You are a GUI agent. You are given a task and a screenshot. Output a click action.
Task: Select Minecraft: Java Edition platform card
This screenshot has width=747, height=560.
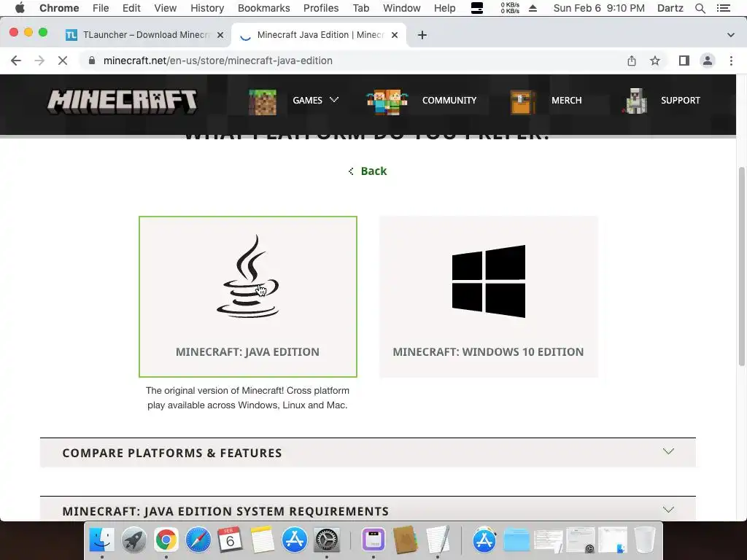click(x=248, y=296)
